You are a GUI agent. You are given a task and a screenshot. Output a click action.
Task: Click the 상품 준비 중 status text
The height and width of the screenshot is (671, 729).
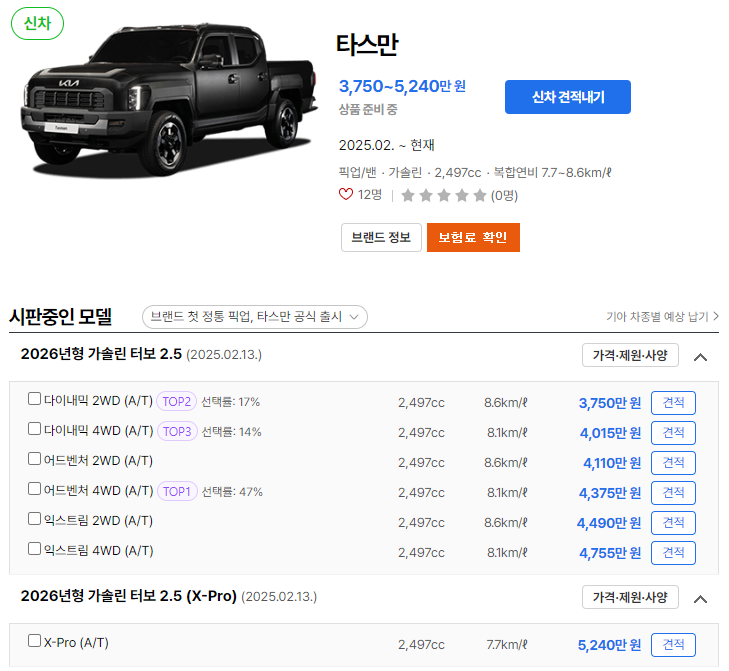pyautogui.click(x=368, y=110)
